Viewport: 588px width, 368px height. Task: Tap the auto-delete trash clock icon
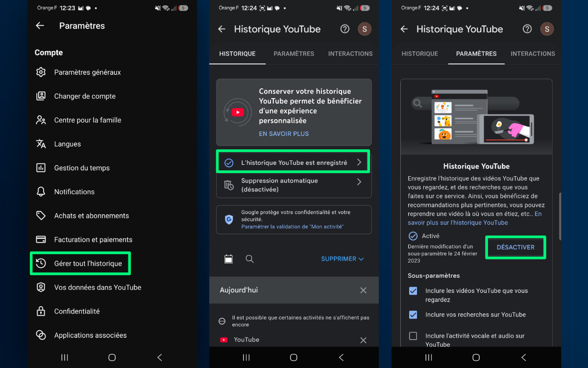click(x=229, y=185)
